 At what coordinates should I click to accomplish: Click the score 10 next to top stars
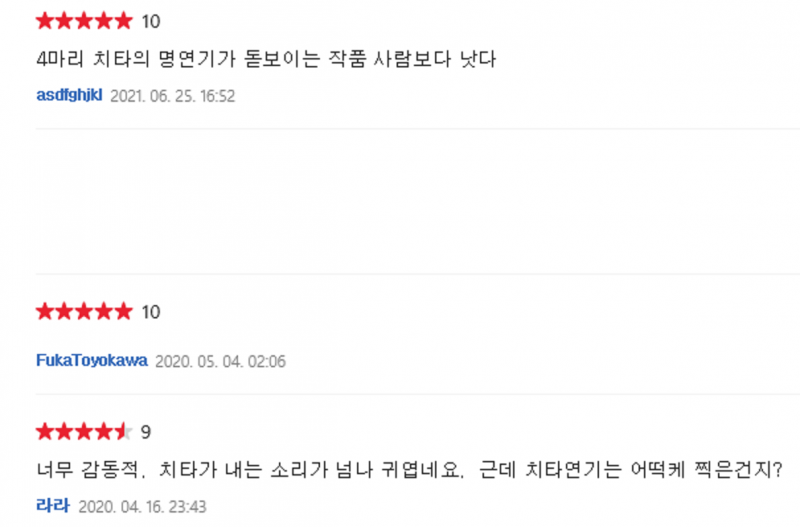click(x=151, y=21)
